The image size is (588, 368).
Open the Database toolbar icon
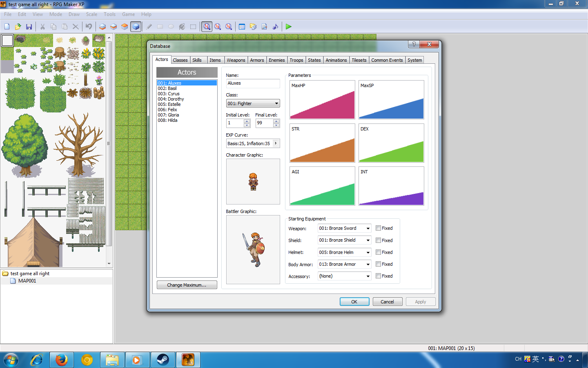click(x=242, y=27)
